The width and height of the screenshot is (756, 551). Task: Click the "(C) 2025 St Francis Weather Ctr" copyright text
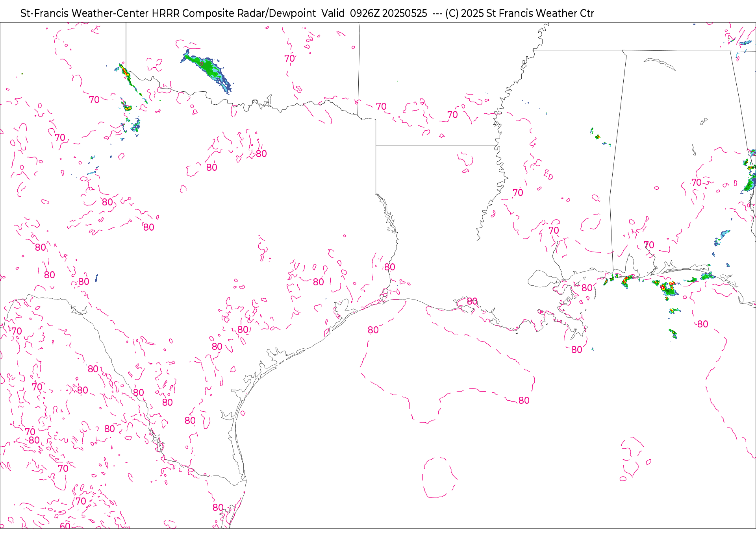pyautogui.click(x=519, y=13)
